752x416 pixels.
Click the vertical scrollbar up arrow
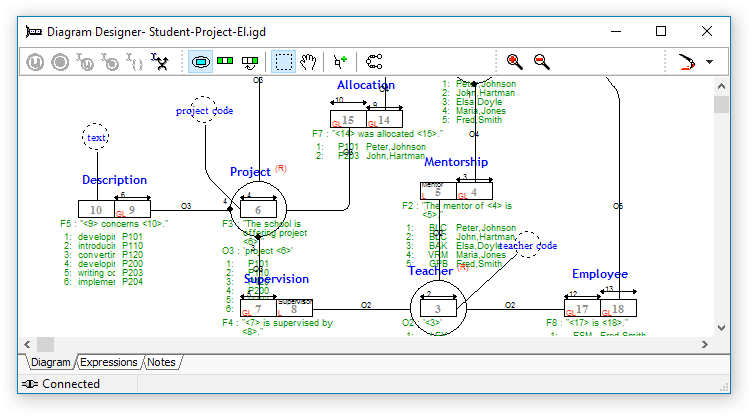(721, 87)
